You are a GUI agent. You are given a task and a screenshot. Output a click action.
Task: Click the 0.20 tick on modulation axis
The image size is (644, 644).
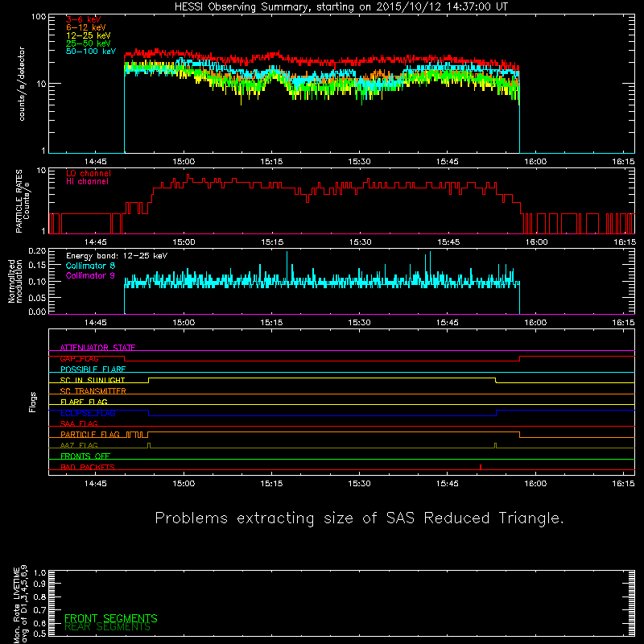(x=37, y=251)
